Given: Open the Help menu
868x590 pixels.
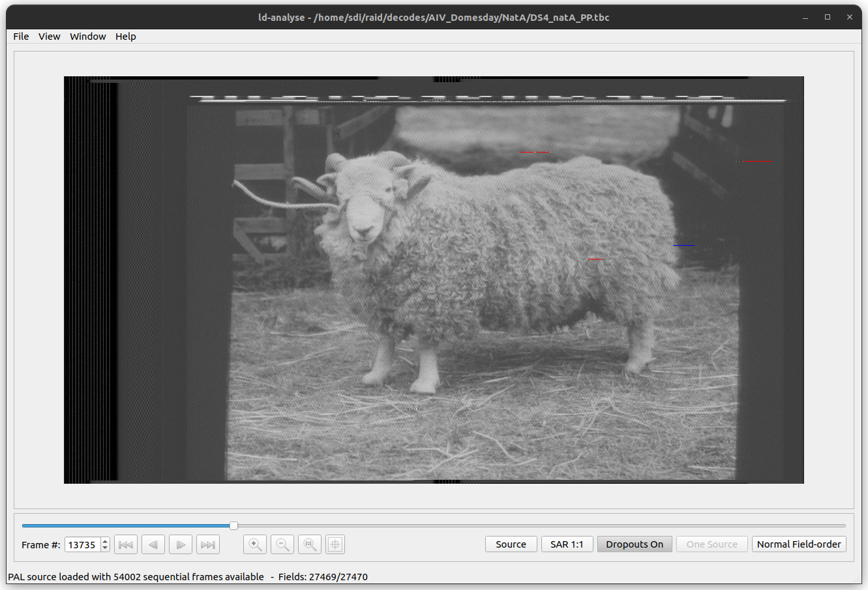Looking at the screenshot, I should (126, 37).
